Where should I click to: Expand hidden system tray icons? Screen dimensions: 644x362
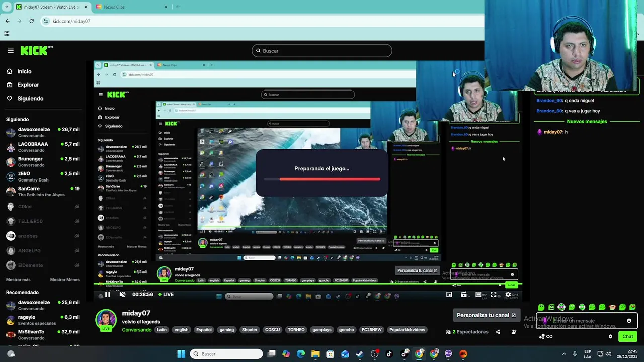(x=563, y=354)
